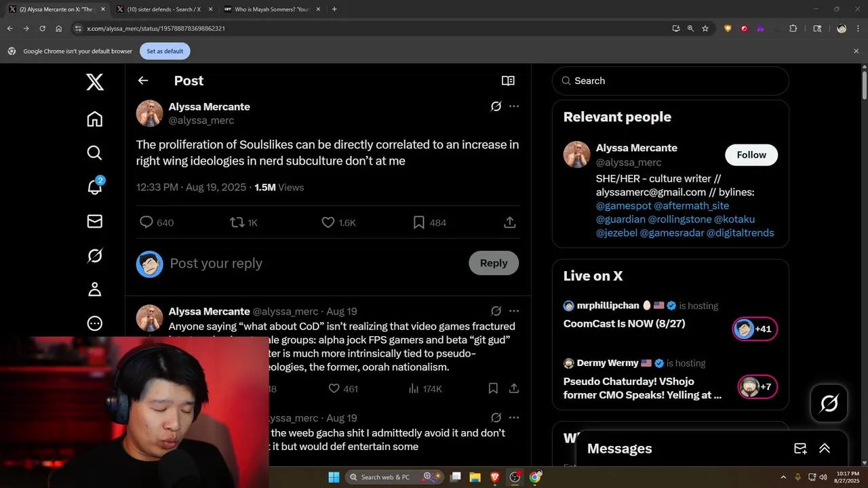Reload the page
The image size is (868, 488).
[42, 28]
